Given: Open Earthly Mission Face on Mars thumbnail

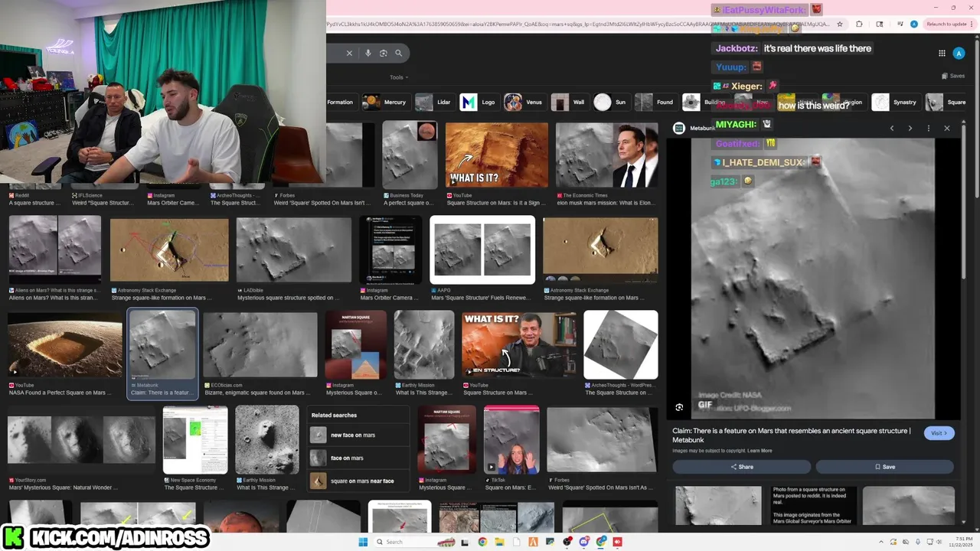Looking at the screenshot, I should click(267, 440).
